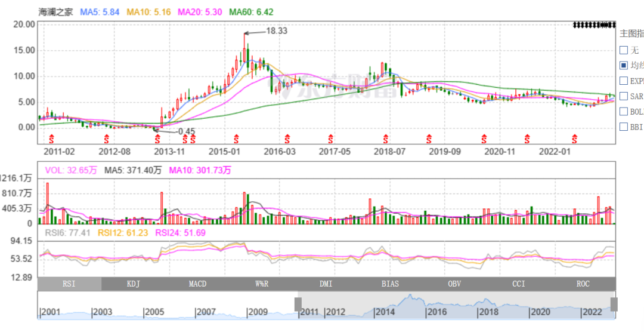
Task: Click the left handle of the date range slider
Action: pos(298,305)
